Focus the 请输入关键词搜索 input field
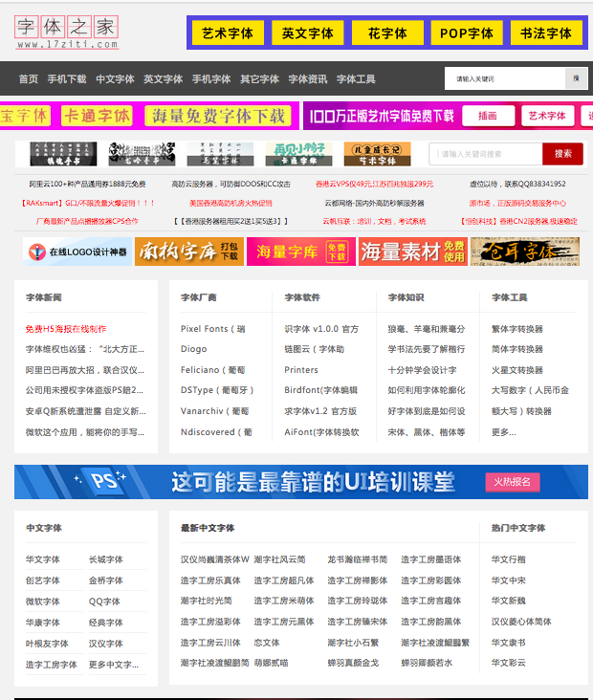 pos(486,154)
